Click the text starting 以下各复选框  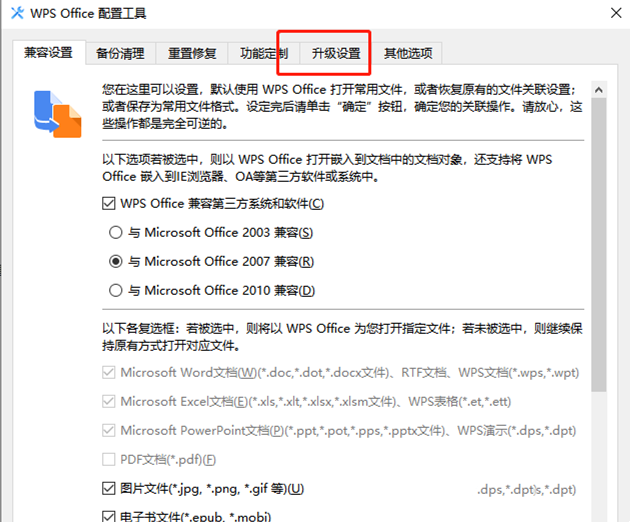(342, 337)
